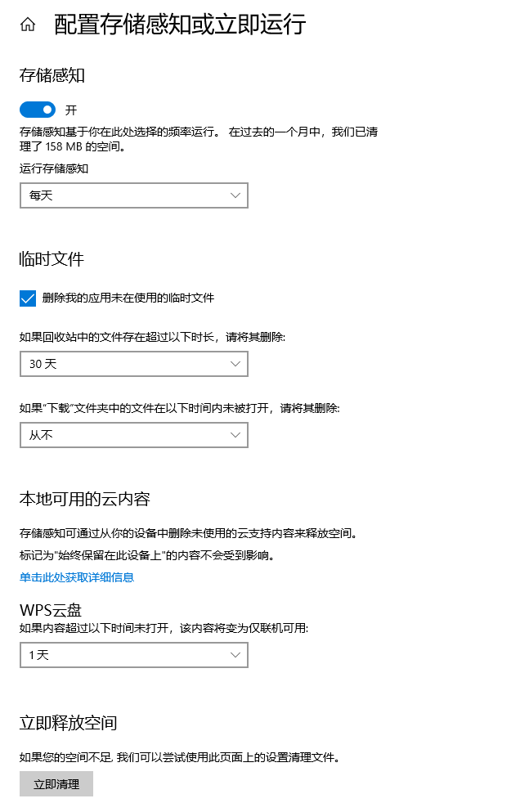This screenshot has width=529, height=812.
Task: Click the chevron arrow on the 1 天 dropdown
Action: pyautogui.click(x=235, y=655)
